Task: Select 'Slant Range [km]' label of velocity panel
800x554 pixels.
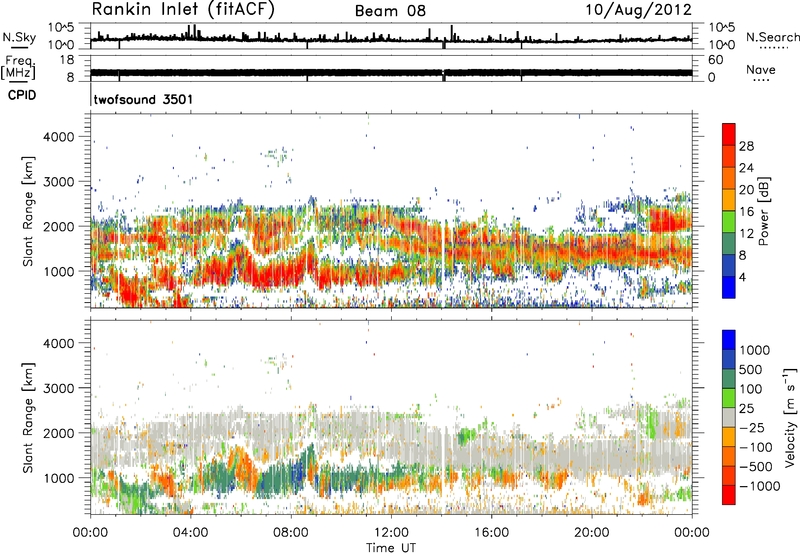Action: (28, 417)
